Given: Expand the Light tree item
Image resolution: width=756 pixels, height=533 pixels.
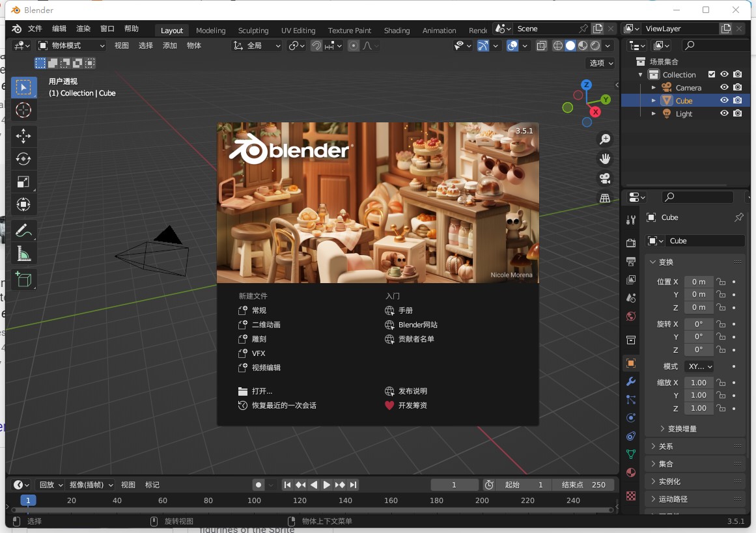Looking at the screenshot, I should point(654,114).
